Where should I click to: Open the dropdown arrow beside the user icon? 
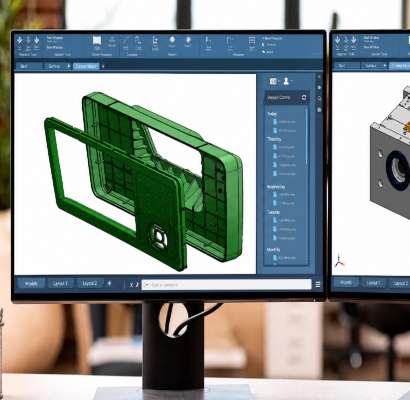(x=292, y=81)
